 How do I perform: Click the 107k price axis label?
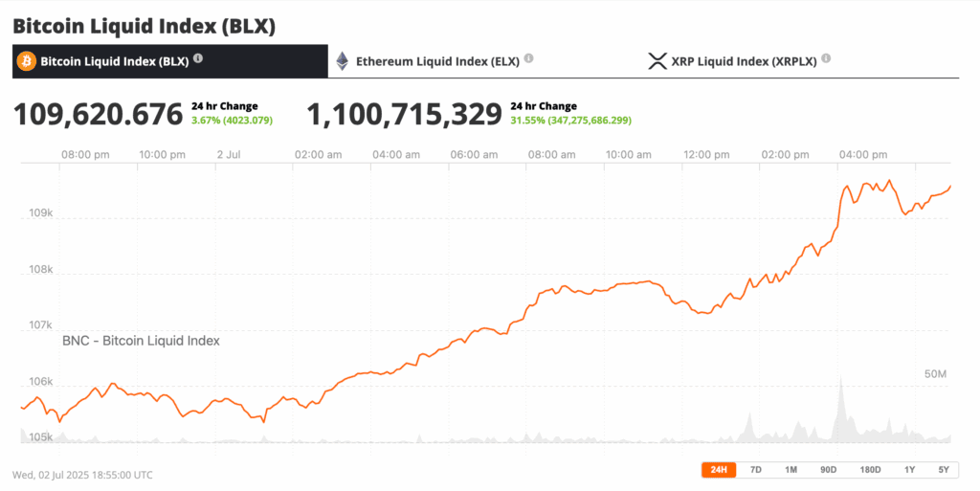coord(41,325)
